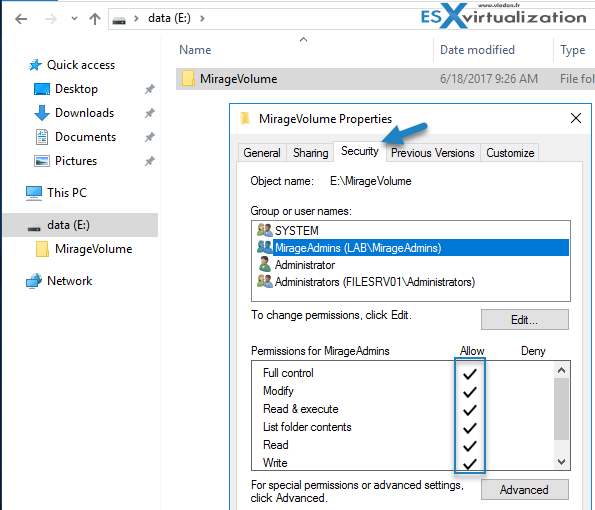Sort by the Date modified column
The height and width of the screenshot is (510, 595).
[477, 50]
